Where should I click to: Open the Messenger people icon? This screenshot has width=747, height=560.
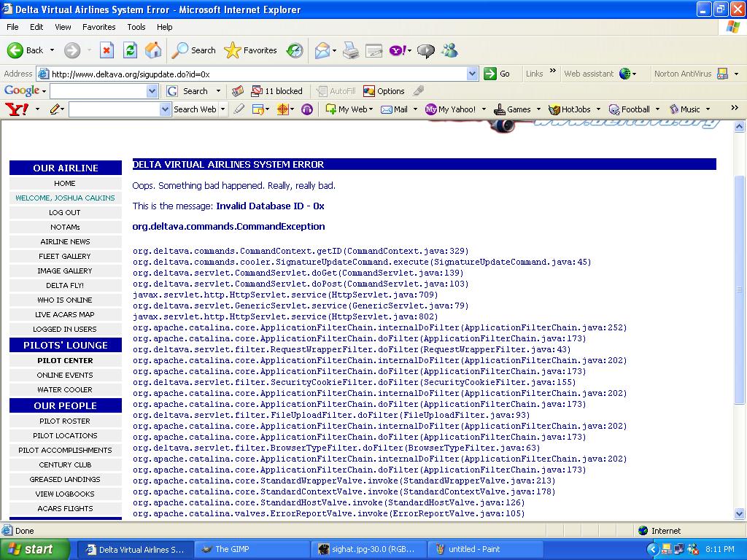click(449, 50)
